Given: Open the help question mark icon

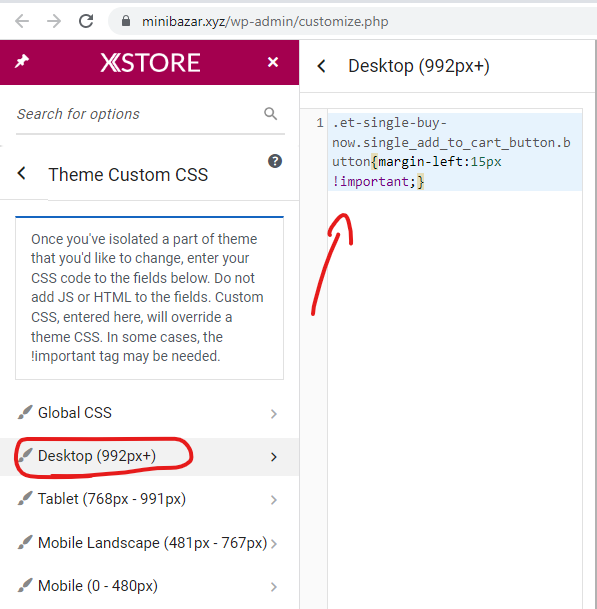Looking at the screenshot, I should click(275, 161).
